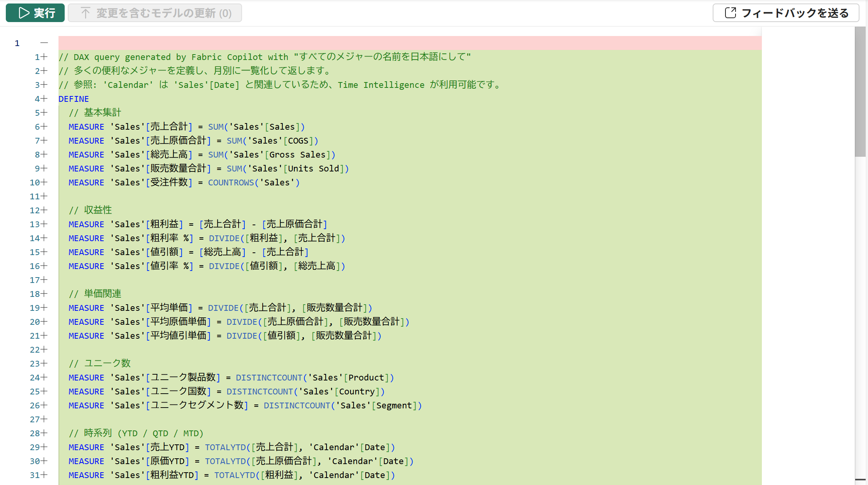Click the plus marker on added line 17
The height and width of the screenshot is (485, 868).
(x=44, y=280)
